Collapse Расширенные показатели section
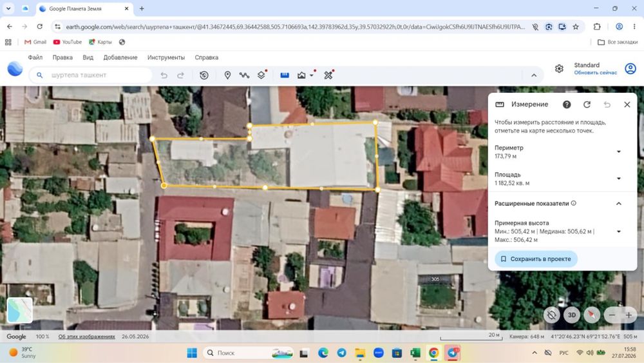Image resolution: width=644 pixels, height=363 pixels. [618, 204]
